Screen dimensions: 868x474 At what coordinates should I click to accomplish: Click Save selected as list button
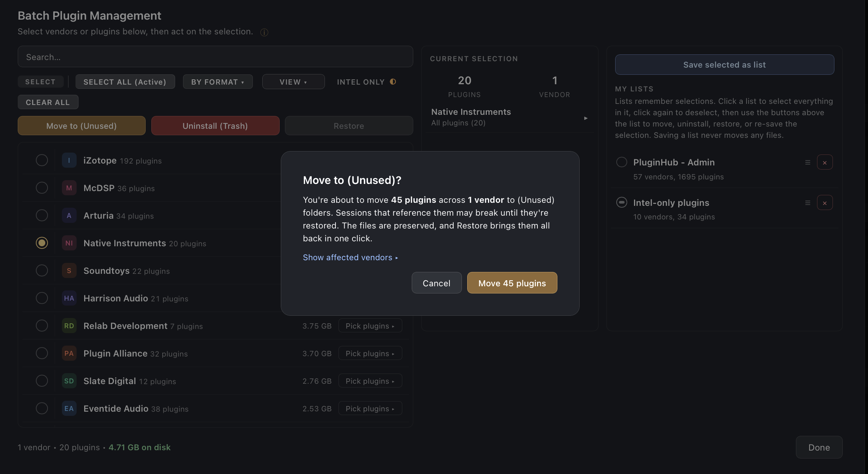pos(724,65)
